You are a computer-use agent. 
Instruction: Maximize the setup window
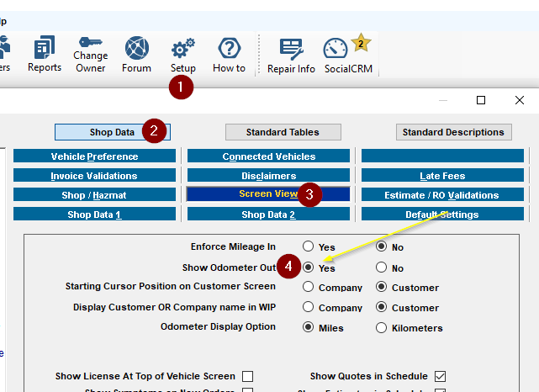pos(481,100)
